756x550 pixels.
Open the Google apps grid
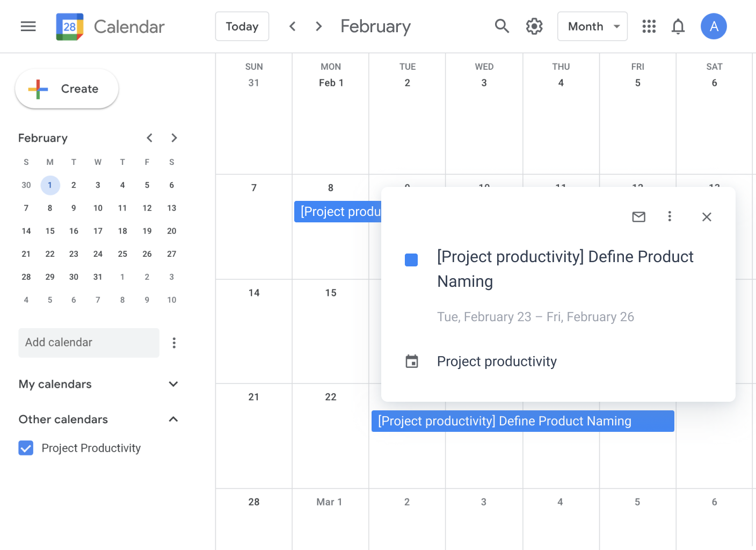(649, 26)
